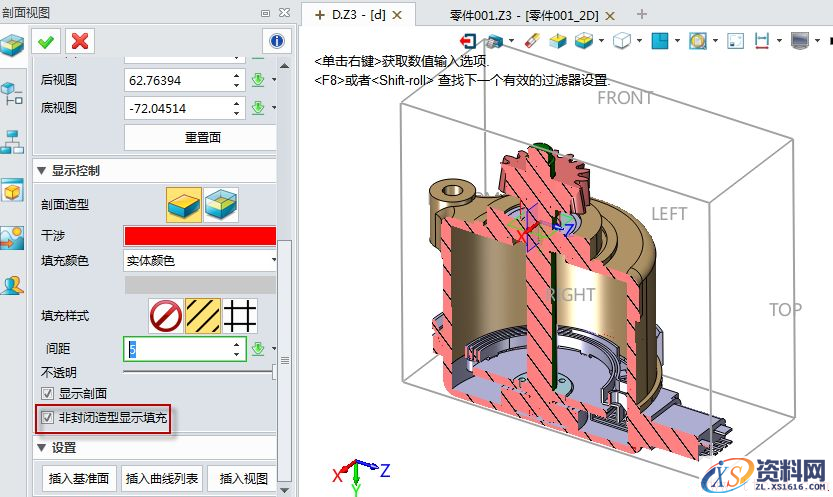Close the 剖面视图 panel

pyautogui.click(x=284, y=12)
